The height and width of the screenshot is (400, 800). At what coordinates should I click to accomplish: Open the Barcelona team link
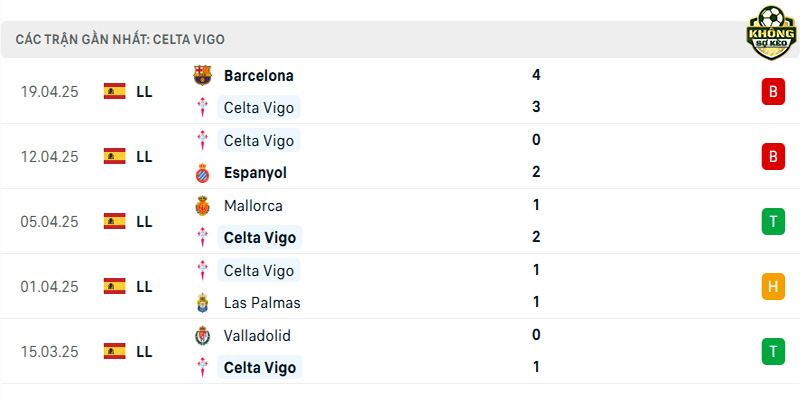pos(259,76)
